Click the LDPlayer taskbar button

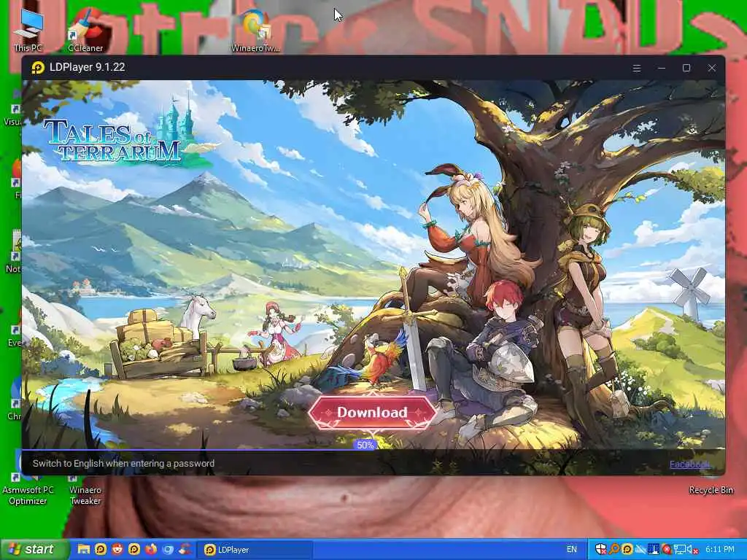[x=255, y=550]
